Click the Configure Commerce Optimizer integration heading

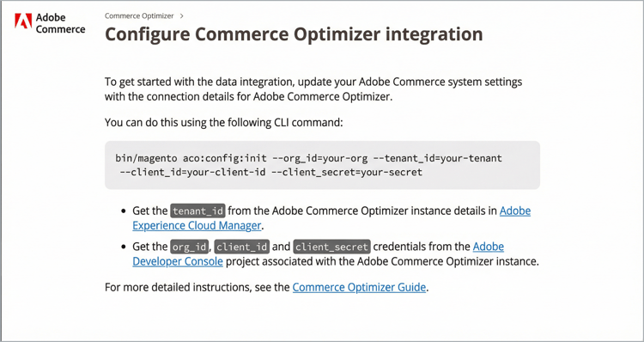point(294,34)
